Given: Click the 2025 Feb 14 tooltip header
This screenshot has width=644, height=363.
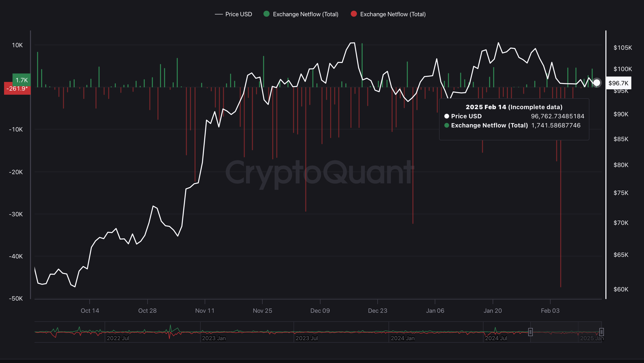Looking at the screenshot, I should [x=514, y=107].
